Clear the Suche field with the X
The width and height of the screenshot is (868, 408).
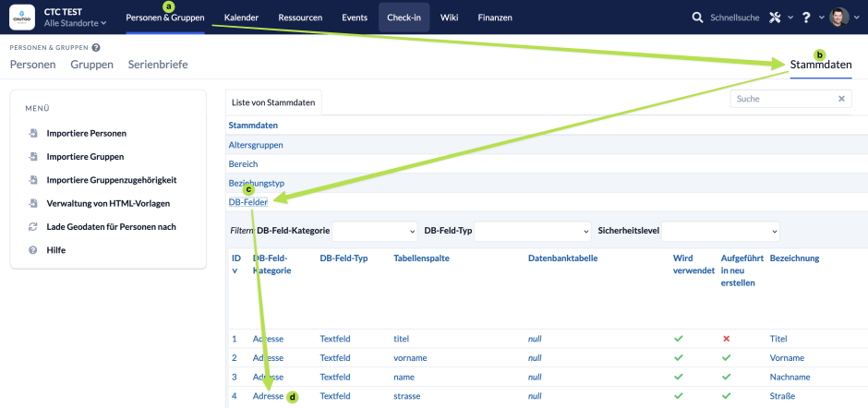841,99
